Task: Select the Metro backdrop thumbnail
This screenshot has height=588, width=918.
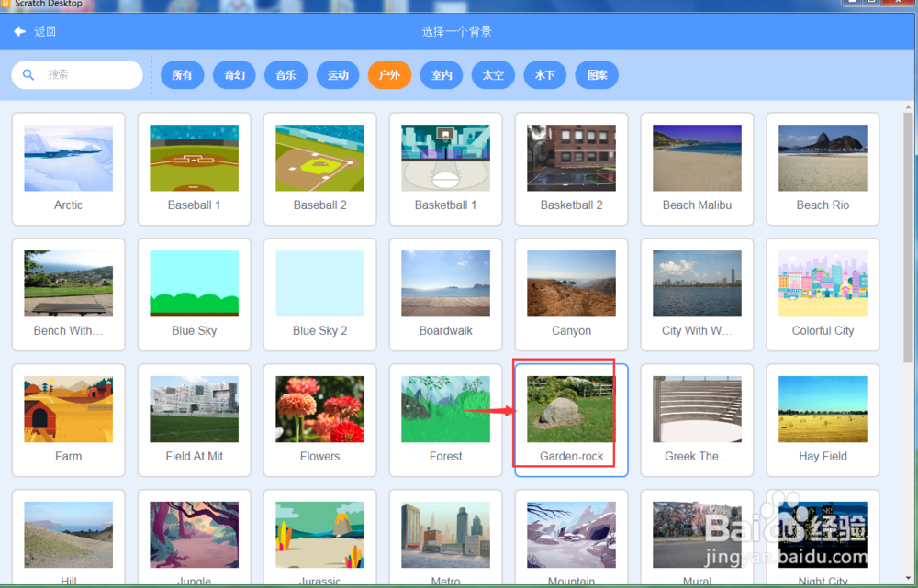Action: (x=445, y=535)
